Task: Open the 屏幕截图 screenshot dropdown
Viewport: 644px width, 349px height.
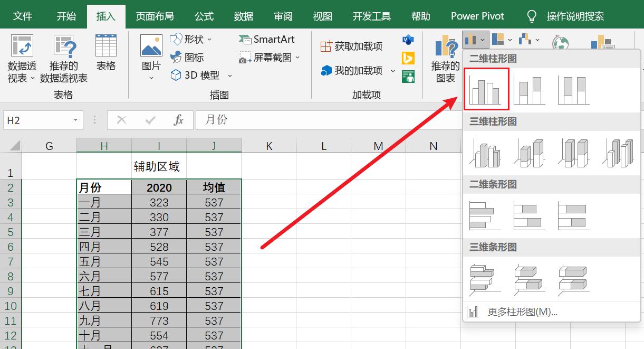Action: (x=270, y=57)
